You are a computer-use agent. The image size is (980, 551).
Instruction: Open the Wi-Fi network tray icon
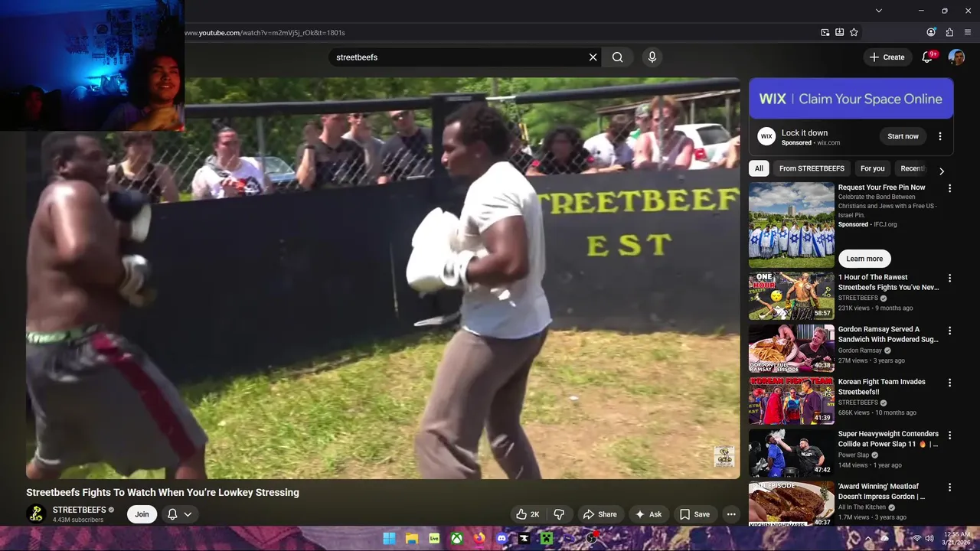coord(916,539)
